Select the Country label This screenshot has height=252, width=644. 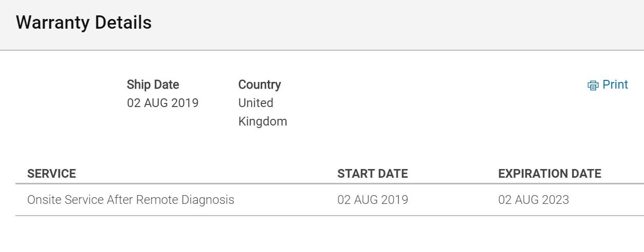tap(260, 85)
